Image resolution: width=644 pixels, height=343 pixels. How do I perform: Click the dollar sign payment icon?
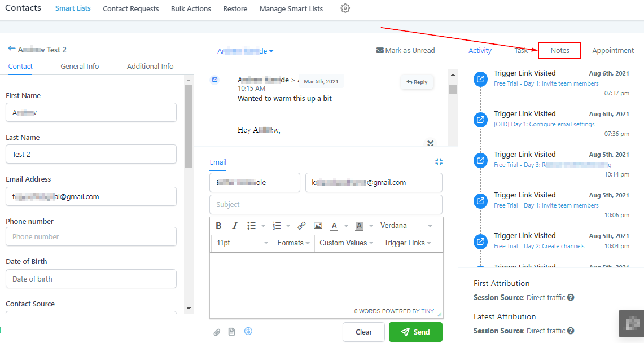pos(248,331)
